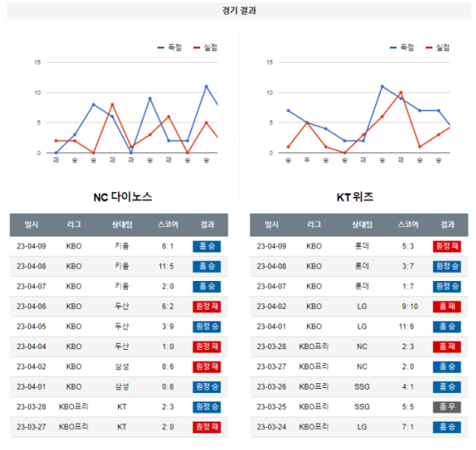
Task: Click score 9:10 in KT 위즈 table
Action: click(410, 306)
